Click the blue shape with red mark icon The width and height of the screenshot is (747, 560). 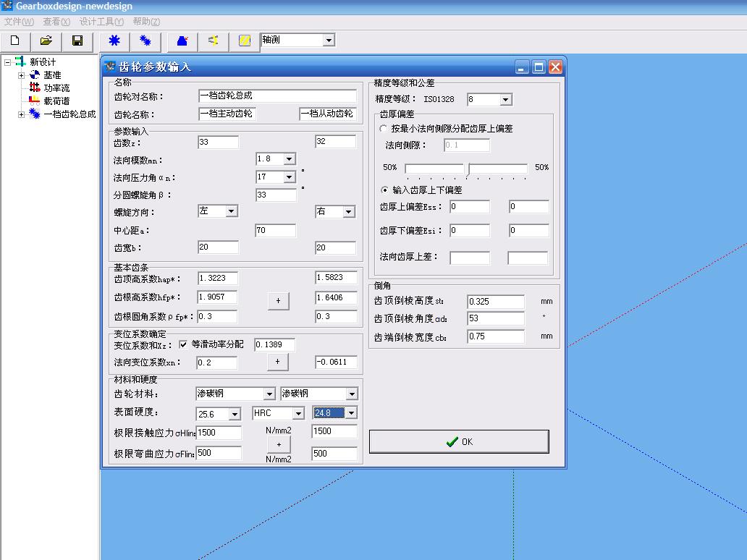tap(182, 41)
